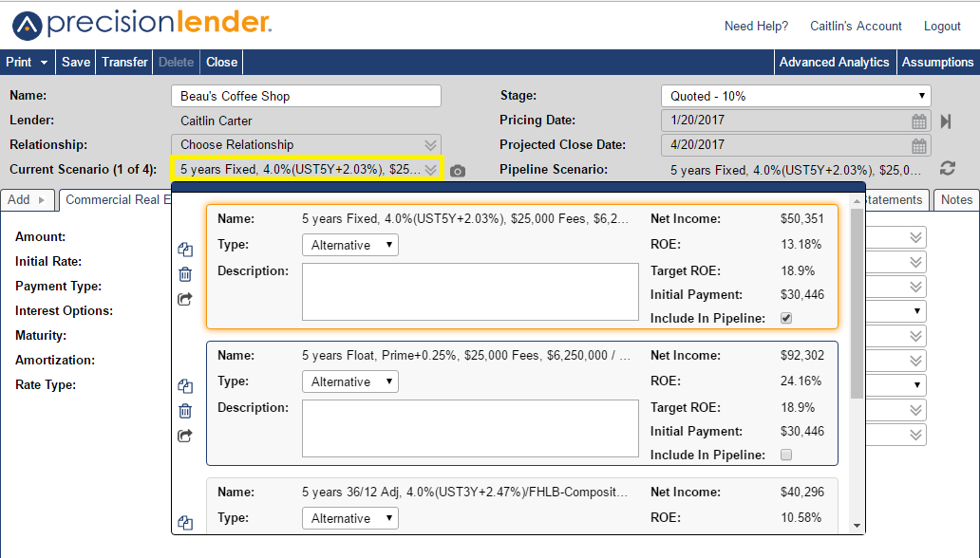Open the Print menu arrow

[44, 63]
